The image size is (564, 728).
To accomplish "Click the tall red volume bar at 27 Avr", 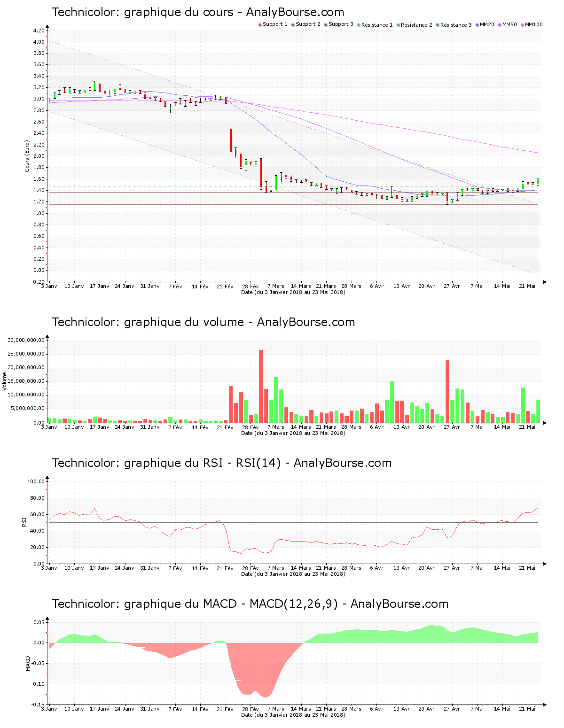I will coord(447,391).
